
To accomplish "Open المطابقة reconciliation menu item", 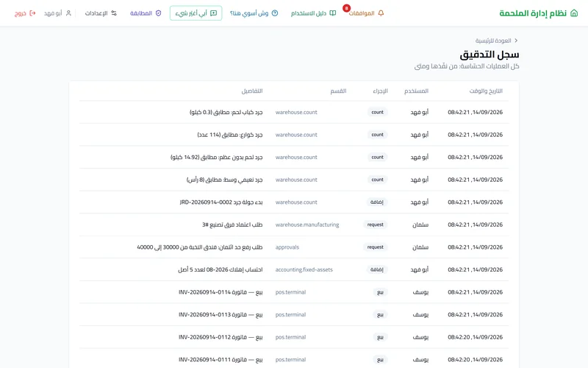I will pyautogui.click(x=141, y=13).
